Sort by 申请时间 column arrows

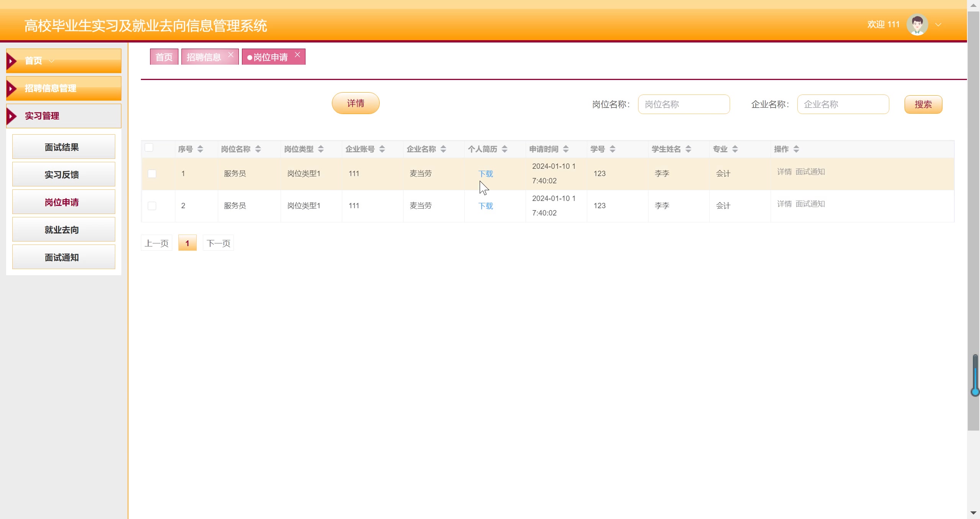click(x=566, y=149)
